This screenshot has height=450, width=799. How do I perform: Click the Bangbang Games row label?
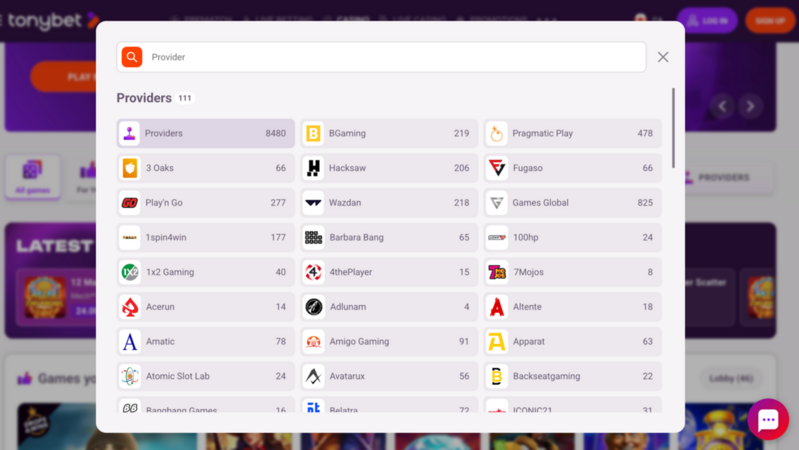(x=181, y=409)
